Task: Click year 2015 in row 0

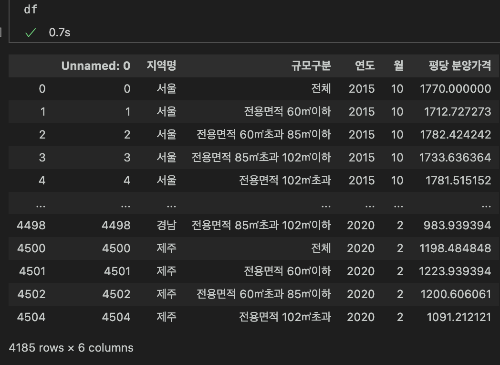Action: click(x=362, y=89)
